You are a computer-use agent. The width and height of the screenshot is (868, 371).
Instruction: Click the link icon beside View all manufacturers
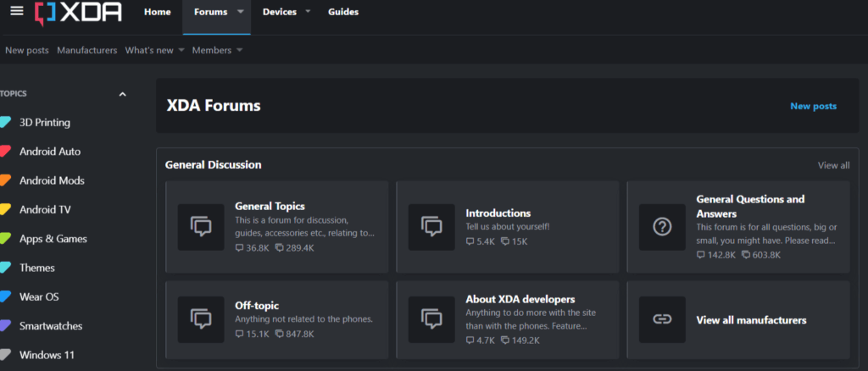click(x=662, y=319)
